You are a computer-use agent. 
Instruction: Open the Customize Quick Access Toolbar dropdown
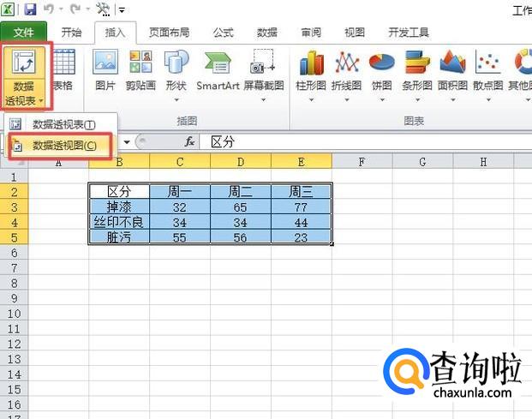click(122, 10)
